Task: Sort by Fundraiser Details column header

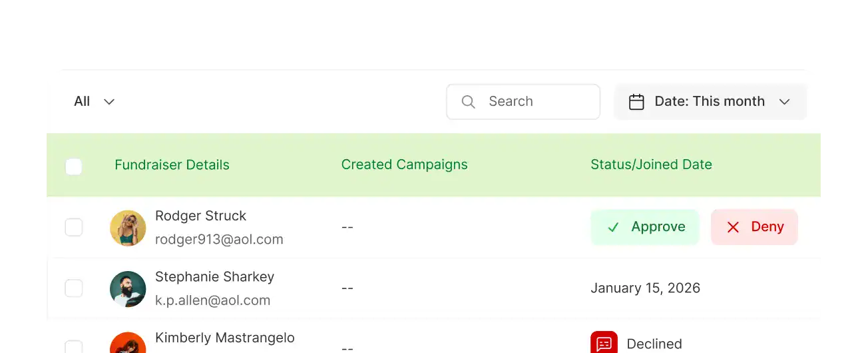Action: 172,165
